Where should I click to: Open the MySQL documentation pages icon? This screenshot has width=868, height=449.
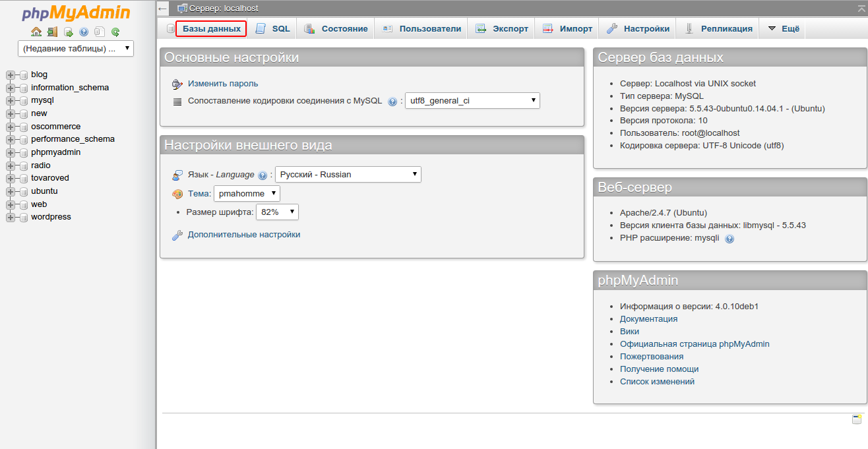click(x=100, y=32)
